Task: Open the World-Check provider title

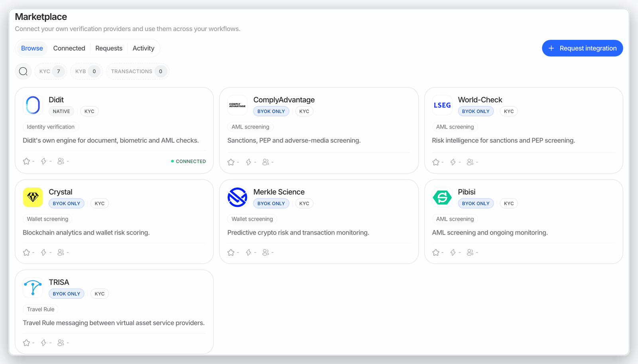Action: [480, 100]
